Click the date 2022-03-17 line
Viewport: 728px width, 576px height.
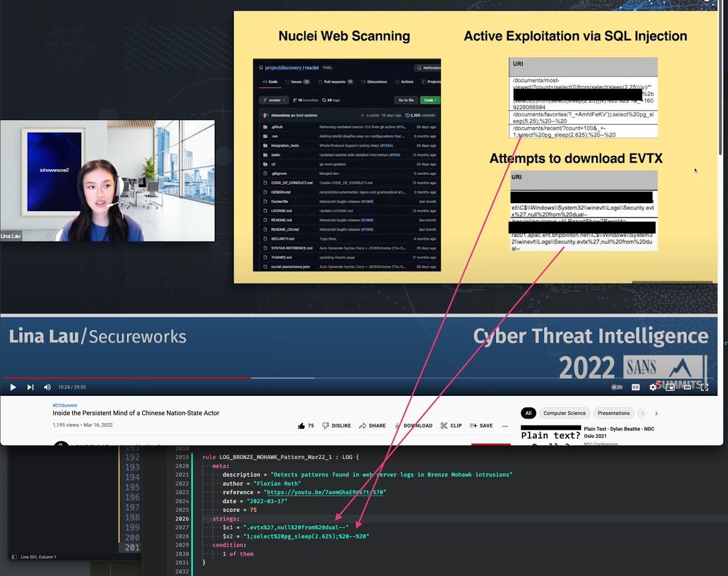[x=256, y=501]
